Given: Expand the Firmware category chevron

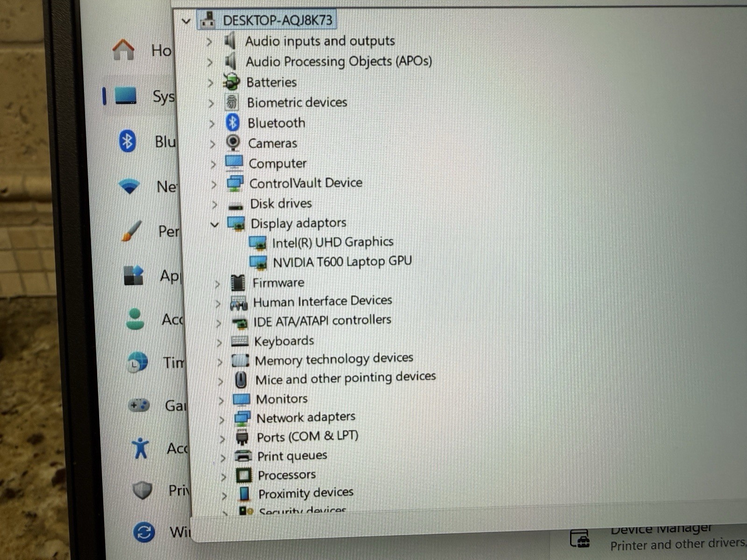Looking at the screenshot, I should pyautogui.click(x=217, y=284).
